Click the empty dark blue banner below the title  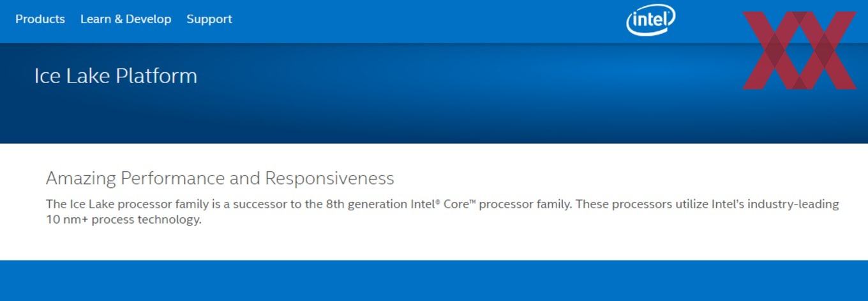coord(434,118)
